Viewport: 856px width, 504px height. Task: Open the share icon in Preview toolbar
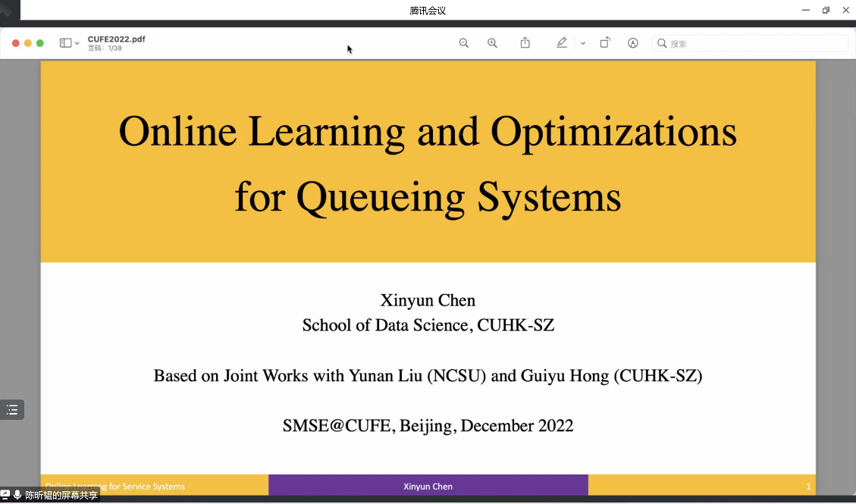click(x=525, y=43)
